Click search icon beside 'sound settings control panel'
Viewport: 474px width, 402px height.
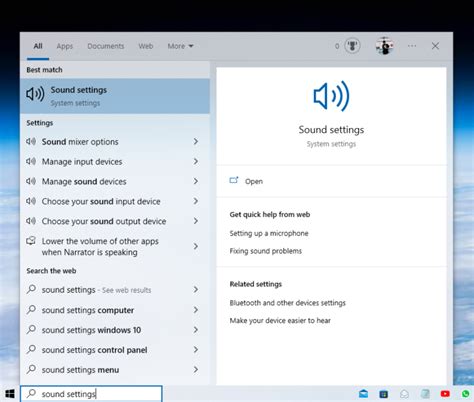tap(31, 349)
